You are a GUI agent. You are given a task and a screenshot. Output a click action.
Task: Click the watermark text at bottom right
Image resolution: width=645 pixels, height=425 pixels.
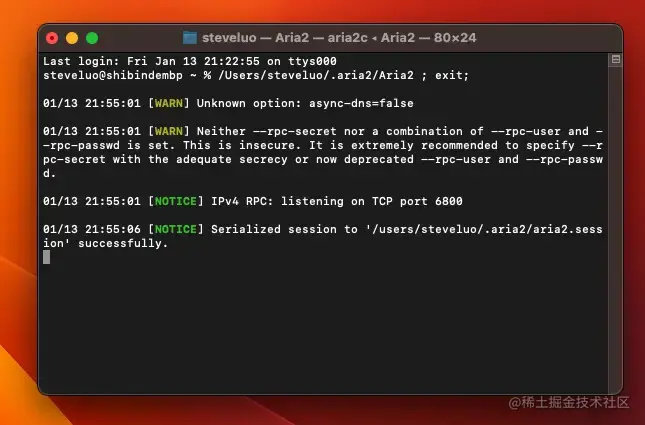click(569, 402)
